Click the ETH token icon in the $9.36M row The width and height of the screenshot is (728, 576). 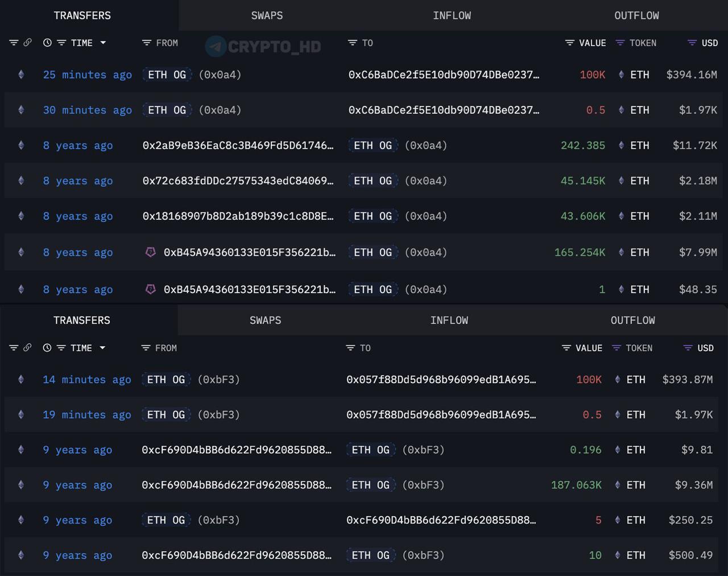[618, 485]
